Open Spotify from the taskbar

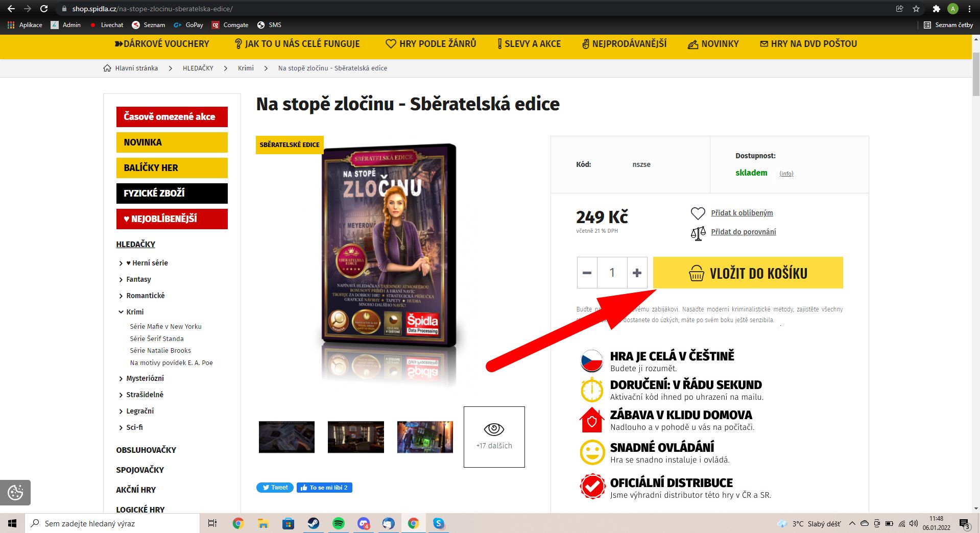[338, 523]
